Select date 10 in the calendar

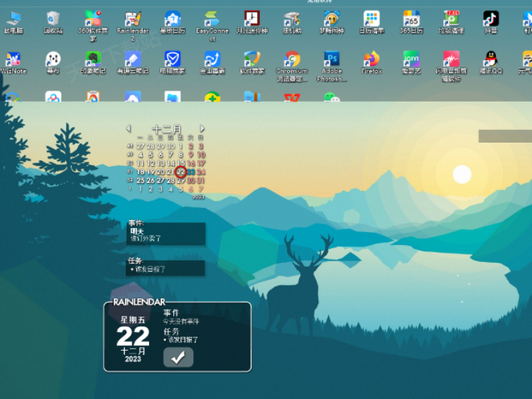[201, 155]
